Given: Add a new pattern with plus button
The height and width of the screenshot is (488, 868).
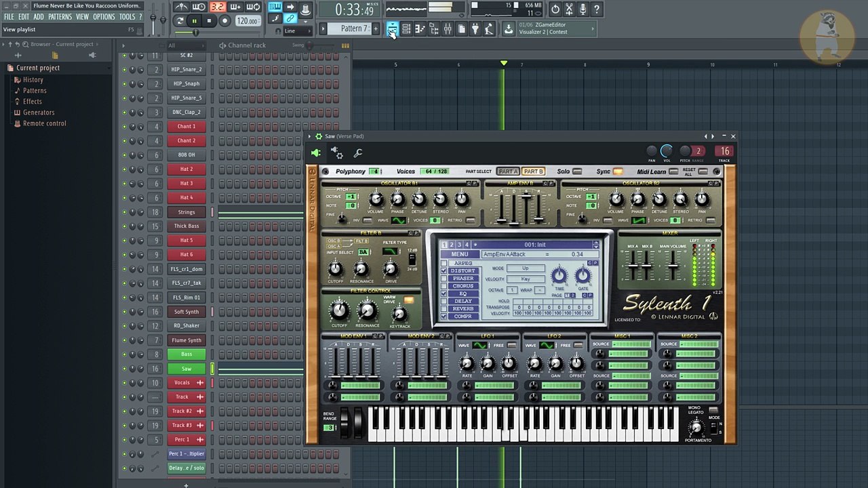Looking at the screenshot, I should [376, 28].
